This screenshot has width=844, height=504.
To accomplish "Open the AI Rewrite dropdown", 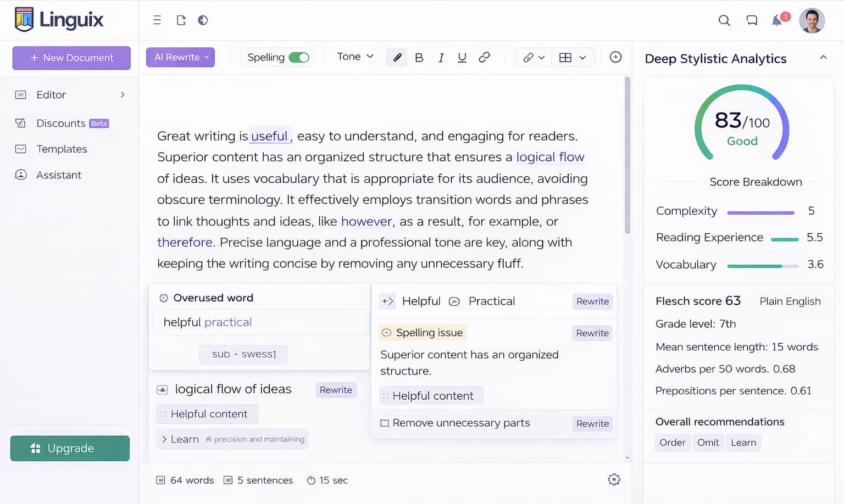I will [180, 57].
